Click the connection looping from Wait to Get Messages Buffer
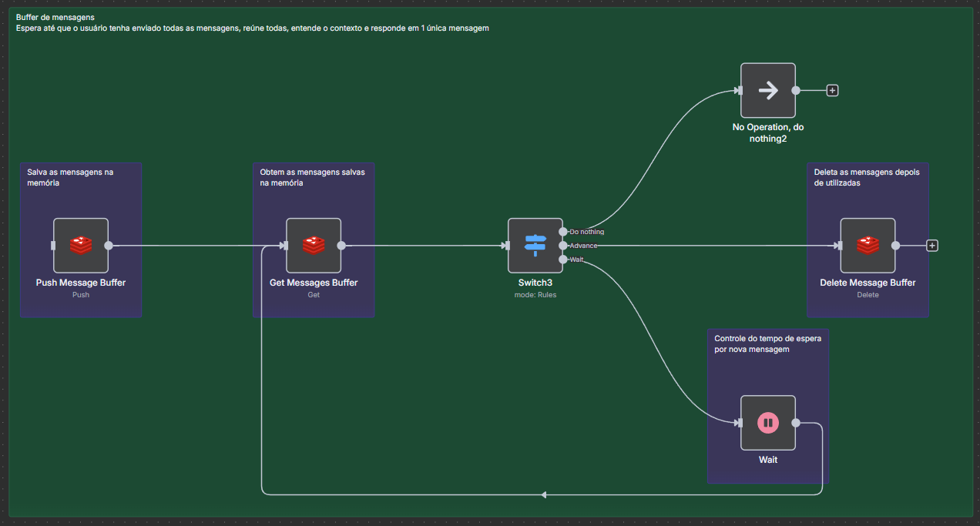The height and width of the screenshot is (526, 980). pyautogui.click(x=545, y=494)
